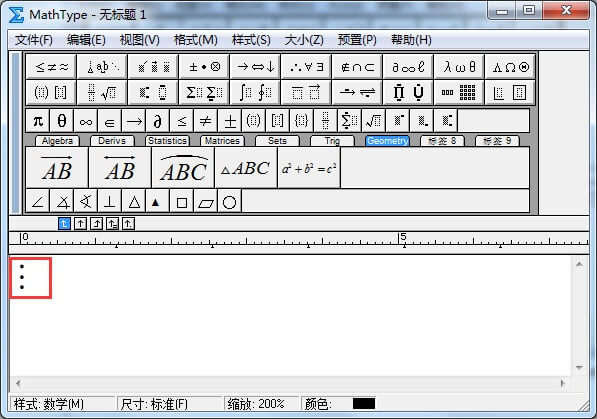Select the decimal tab-stop alignment button
The image size is (597, 419).
(128, 224)
